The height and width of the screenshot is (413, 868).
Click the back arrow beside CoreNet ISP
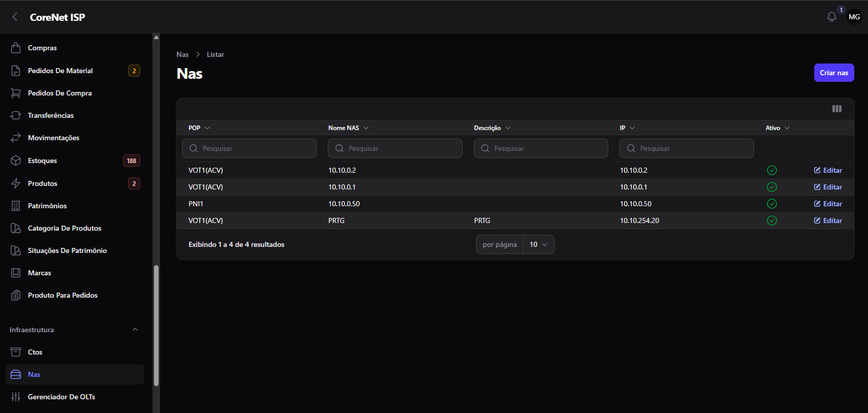click(x=15, y=17)
